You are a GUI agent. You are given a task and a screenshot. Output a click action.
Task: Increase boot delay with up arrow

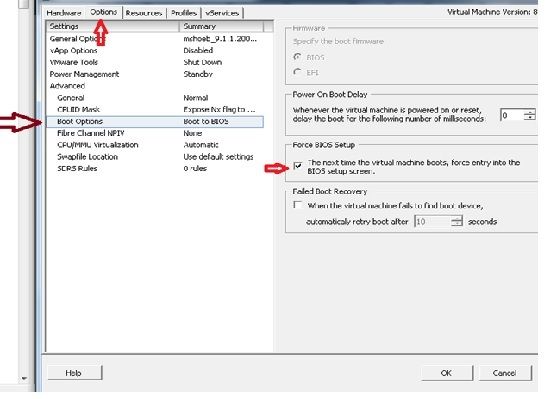[530, 112]
